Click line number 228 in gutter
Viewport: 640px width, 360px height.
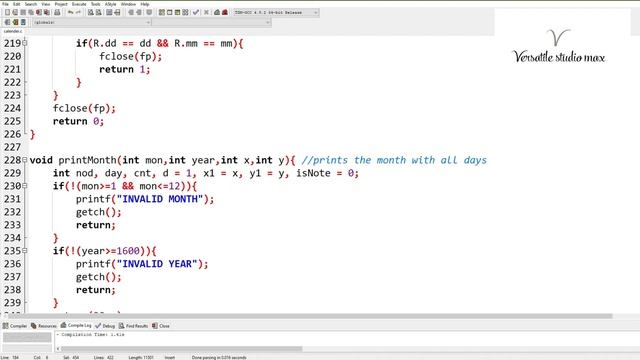click(12, 160)
